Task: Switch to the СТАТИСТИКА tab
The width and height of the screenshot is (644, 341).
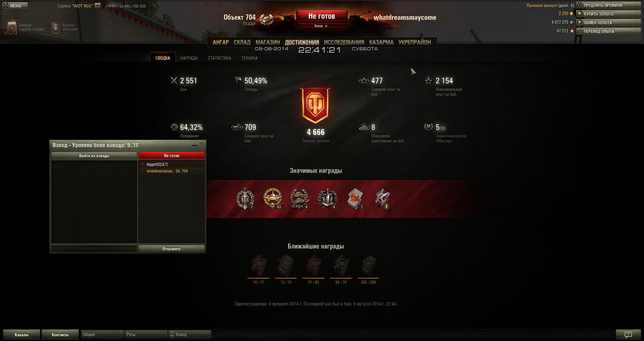Action: [219, 58]
